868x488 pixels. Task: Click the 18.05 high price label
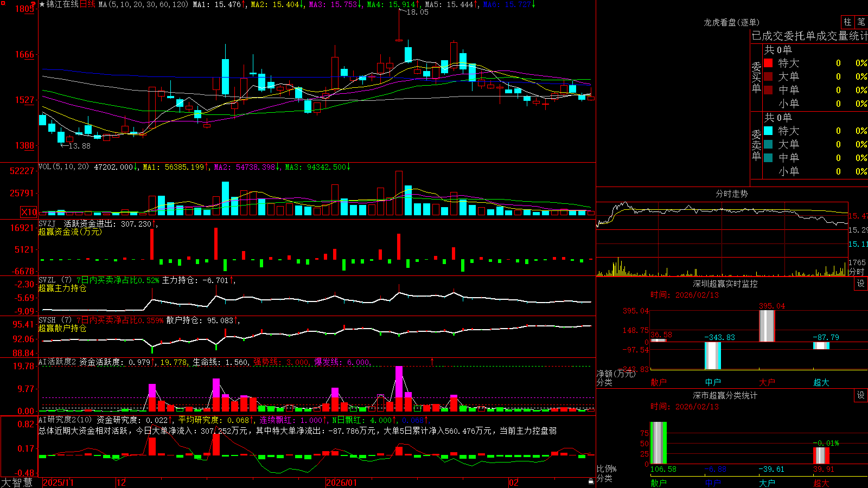coord(417,12)
